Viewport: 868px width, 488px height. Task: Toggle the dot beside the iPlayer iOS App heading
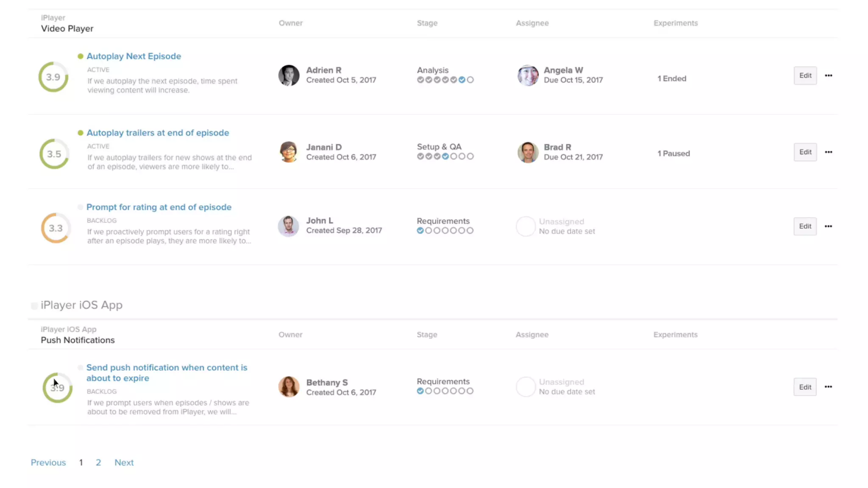click(34, 305)
